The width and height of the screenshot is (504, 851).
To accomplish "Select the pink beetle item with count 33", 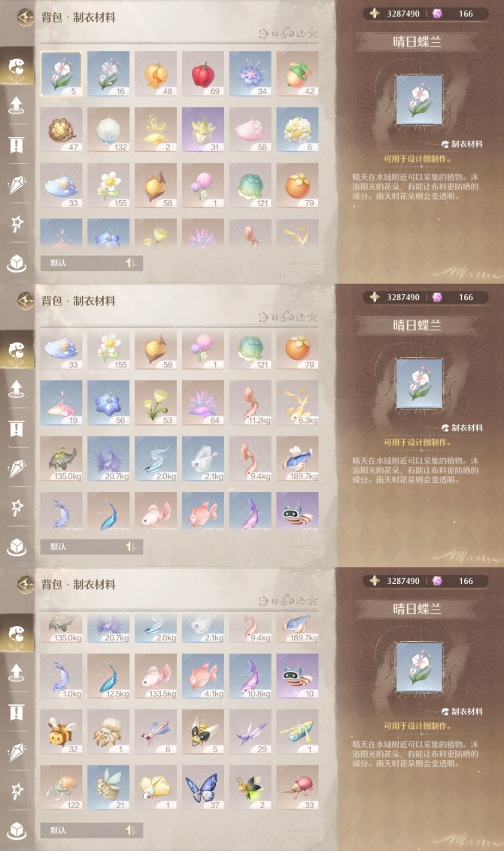I will (297, 788).
